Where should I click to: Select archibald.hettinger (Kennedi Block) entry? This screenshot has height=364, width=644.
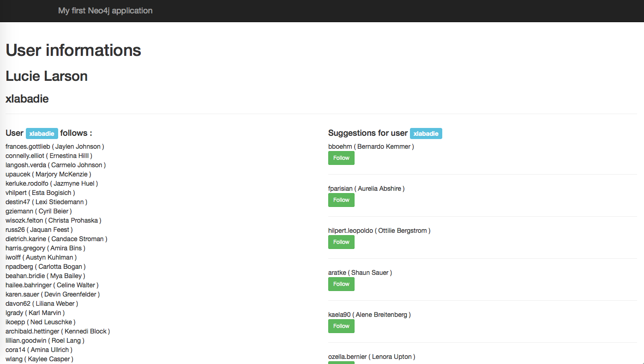pyautogui.click(x=57, y=331)
